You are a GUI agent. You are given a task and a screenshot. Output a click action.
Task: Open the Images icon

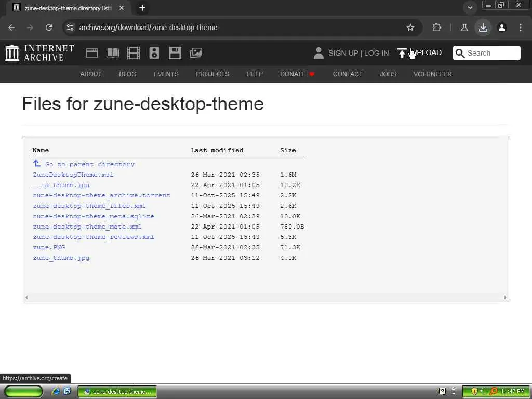click(196, 53)
